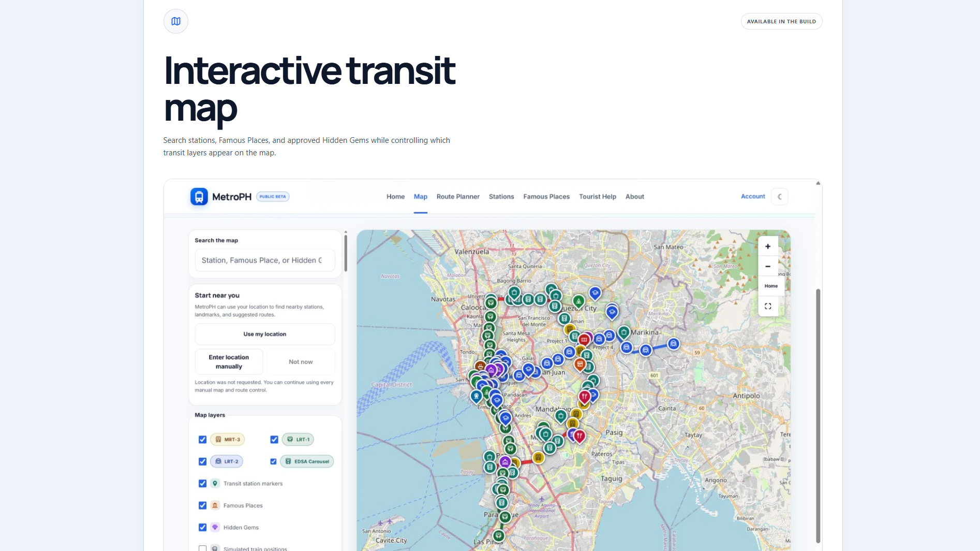Toggle Transit station markers checkbox
980x551 pixels.
click(203, 484)
